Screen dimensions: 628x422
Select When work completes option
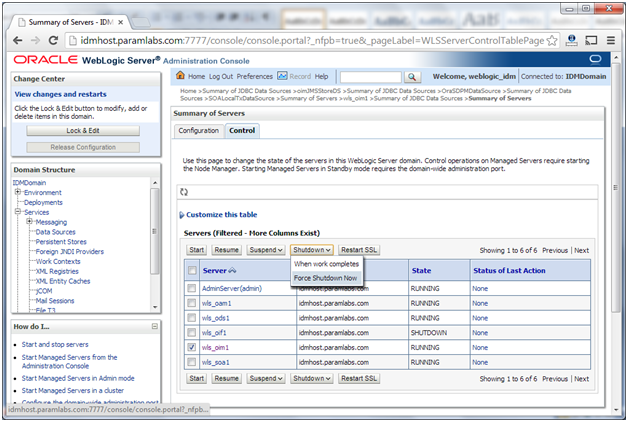tap(326, 264)
